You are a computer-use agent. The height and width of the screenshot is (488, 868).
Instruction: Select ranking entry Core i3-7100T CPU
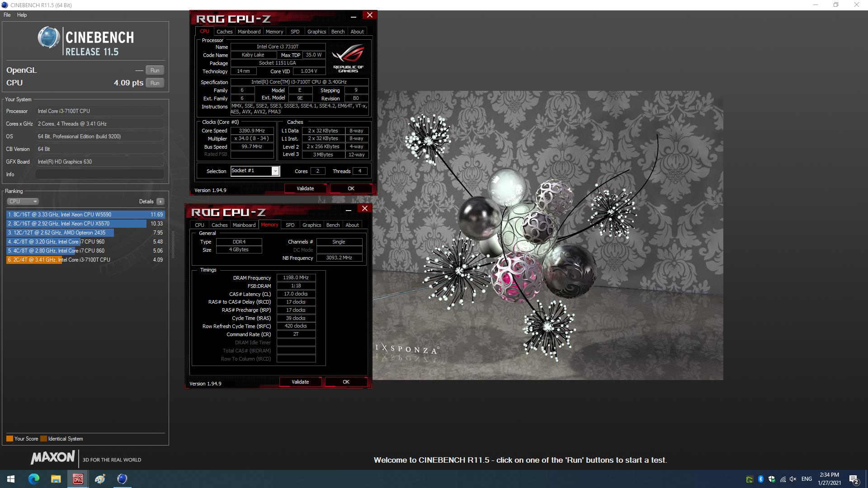click(85, 260)
